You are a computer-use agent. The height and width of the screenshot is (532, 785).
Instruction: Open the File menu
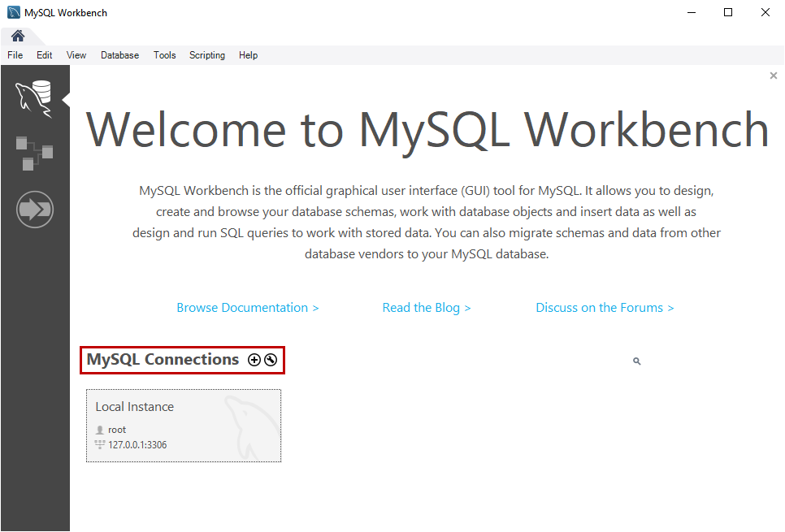(x=15, y=55)
